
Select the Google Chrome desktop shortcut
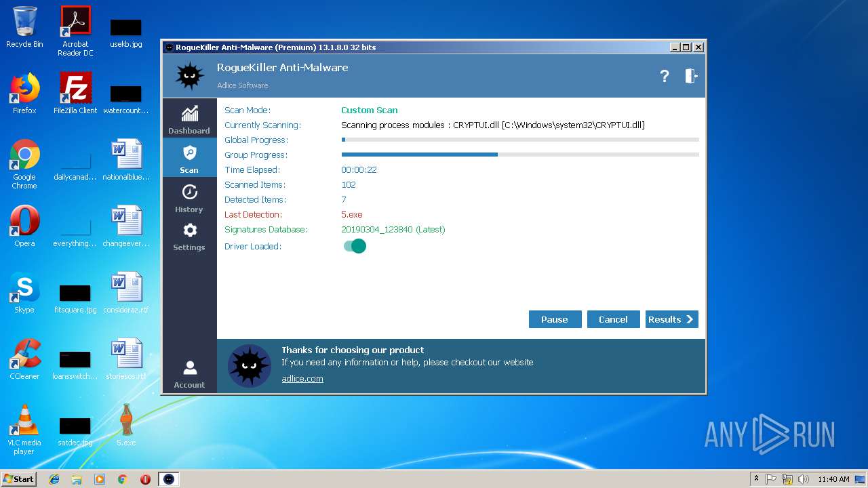click(24, 164)
